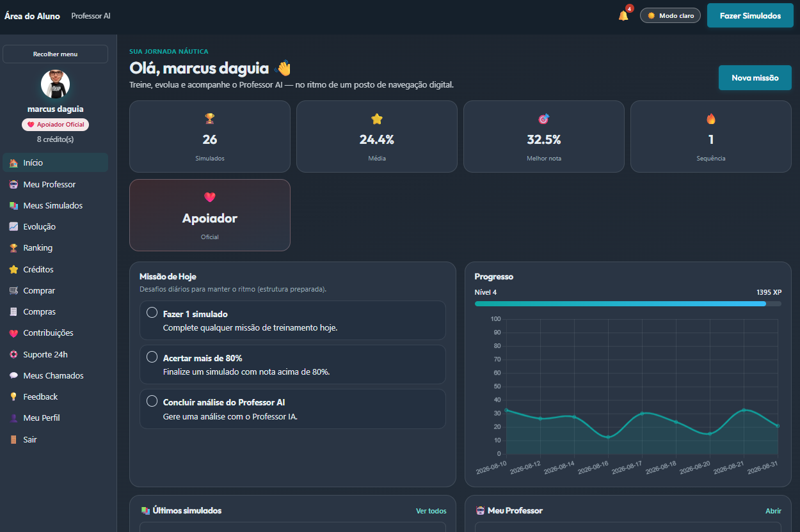Open the Ver todos link
This screenshot has height=532, width=800.
tap(431, 511)
